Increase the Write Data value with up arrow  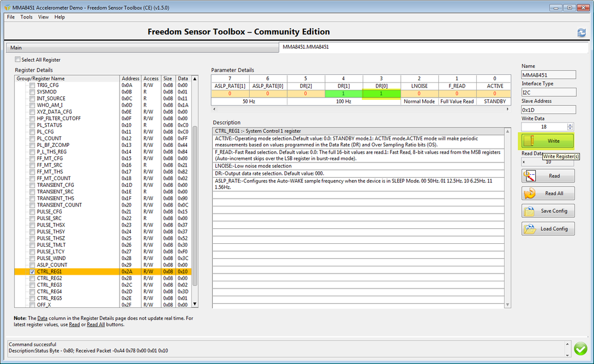coord(570,125)
